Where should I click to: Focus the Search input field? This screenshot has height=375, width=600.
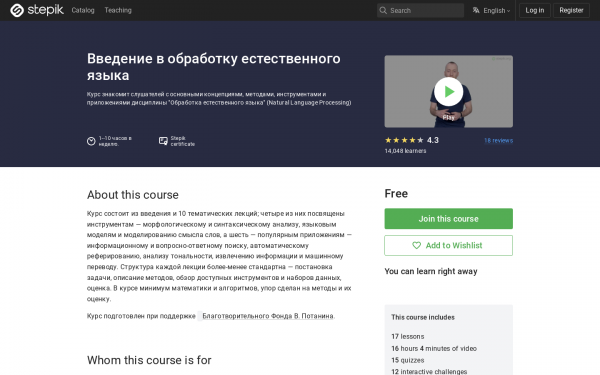coord(420,10)
